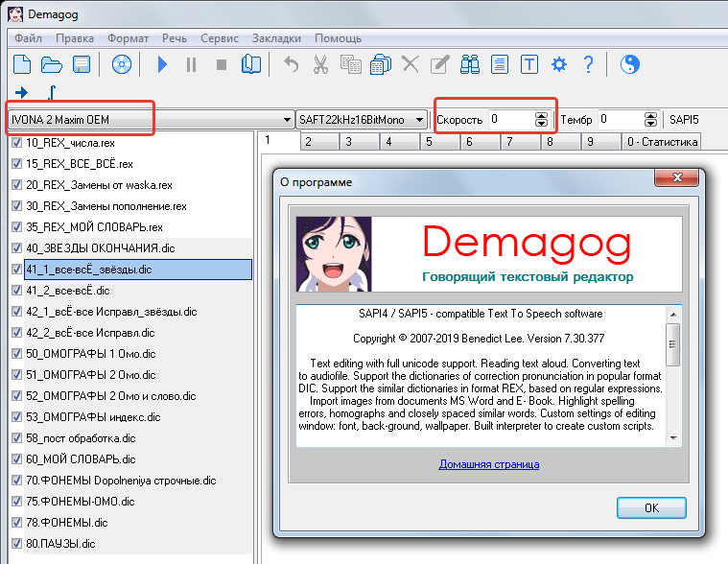Uncheck 50_ОМОГРАФЫ 1 Омо.dic checkbox
Screen dimensions: 728x564
click(16, 354)
